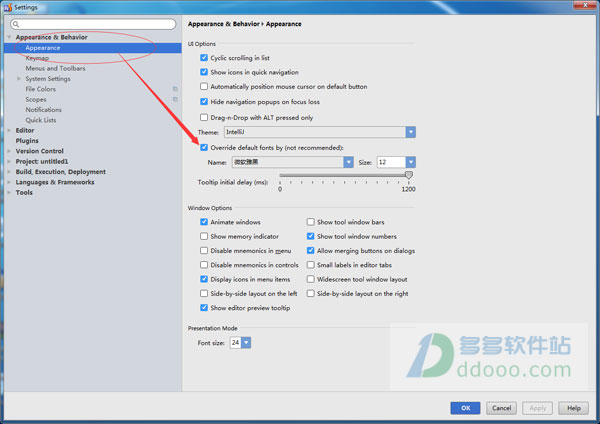Select File Colors settings
This screenshot has height=424, width=600.
click(41, 89)
